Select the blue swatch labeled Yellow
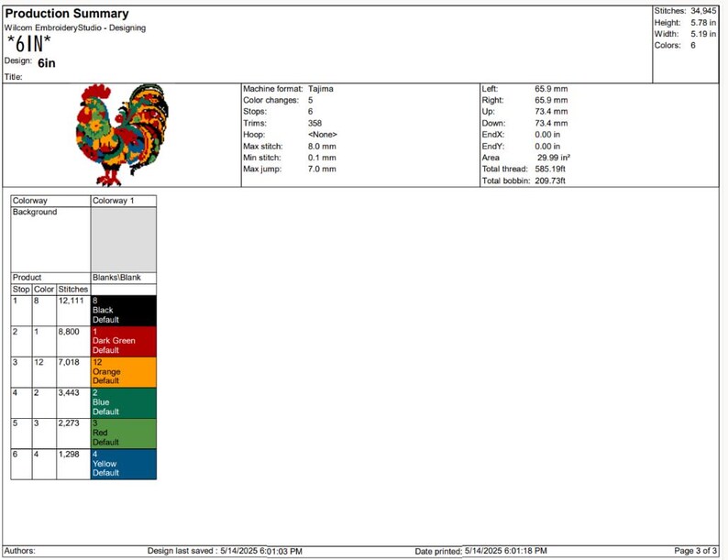 [124, 464]
